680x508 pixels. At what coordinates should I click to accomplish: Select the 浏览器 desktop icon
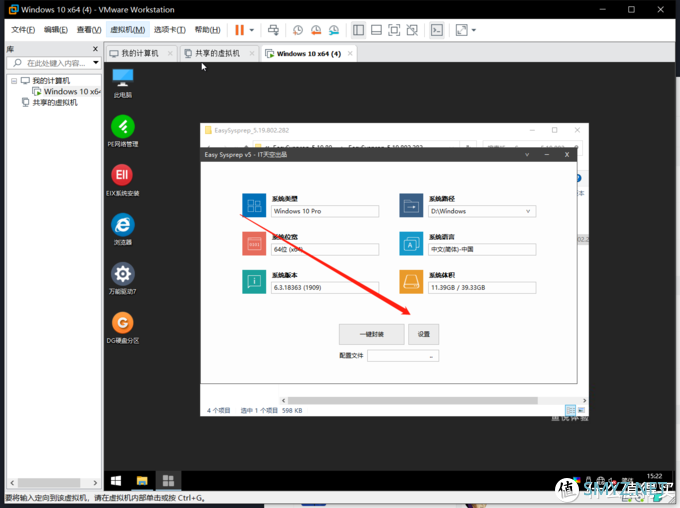point(123,229)
